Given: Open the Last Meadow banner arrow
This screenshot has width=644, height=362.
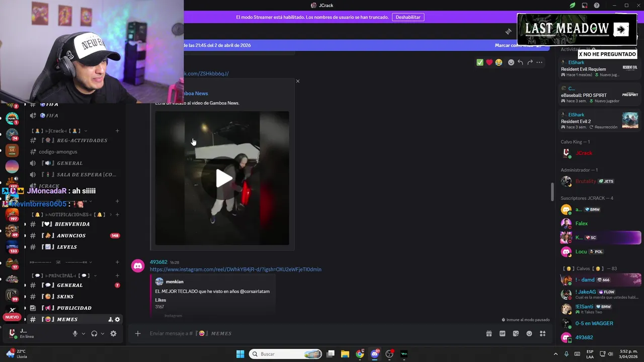Looking at the screenshot, I should (x=621, y=29).
